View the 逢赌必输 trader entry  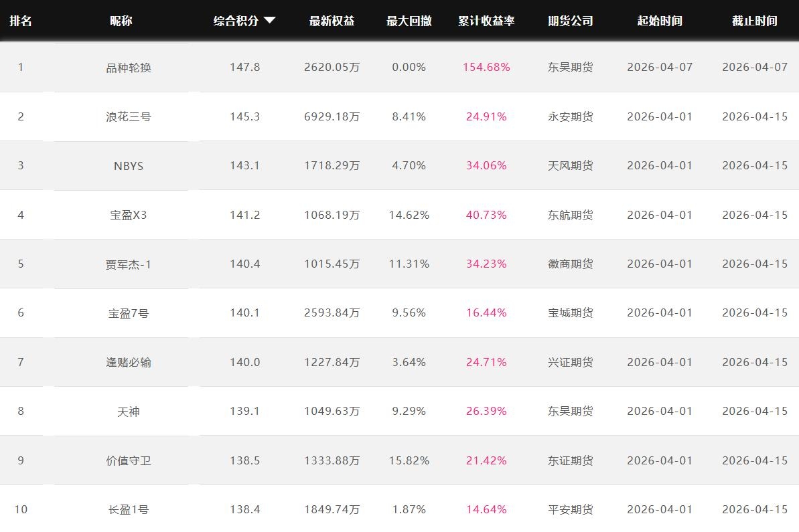[x=129, y=362]
